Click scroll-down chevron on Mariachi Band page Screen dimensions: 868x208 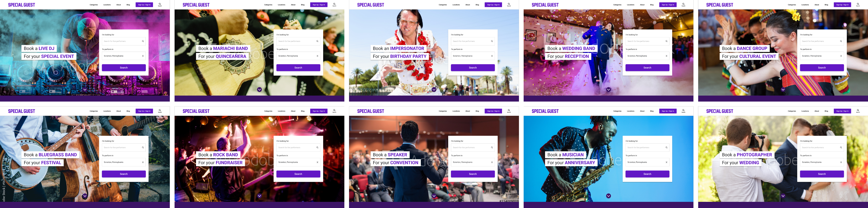[259, 89]
